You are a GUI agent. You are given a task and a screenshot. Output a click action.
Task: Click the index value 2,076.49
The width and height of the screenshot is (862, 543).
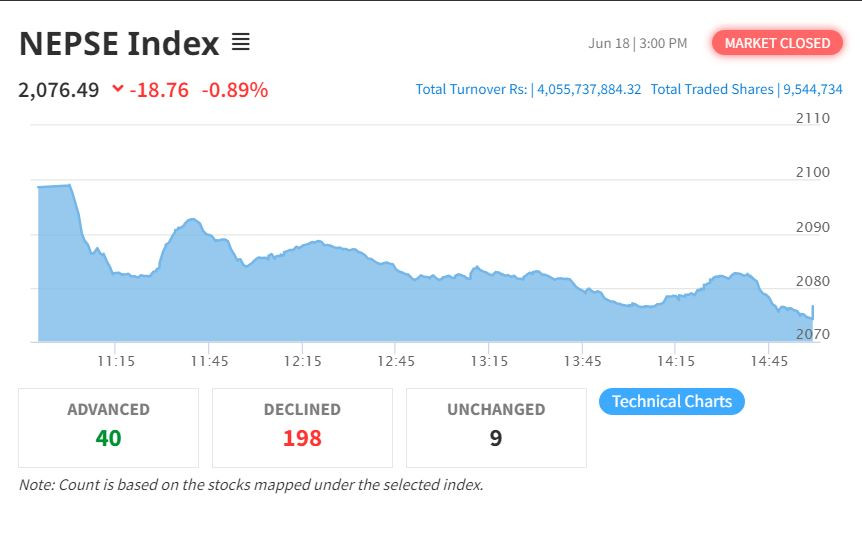click(x=59, y=90)
